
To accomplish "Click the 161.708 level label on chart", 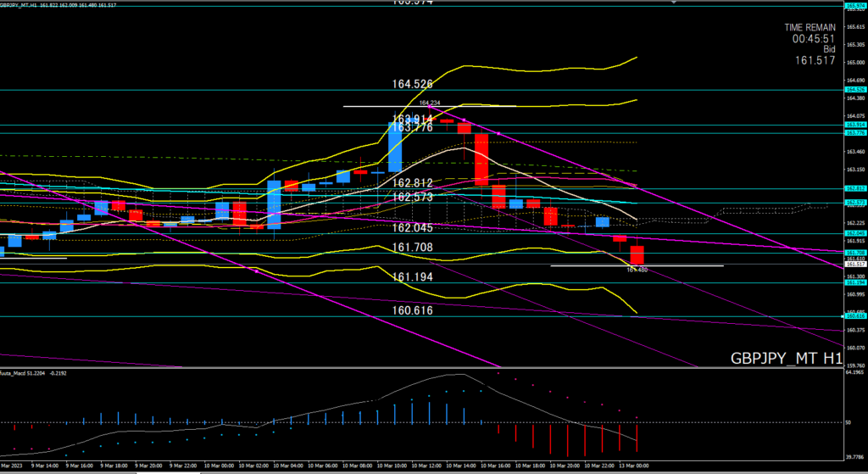I will 413,247.
